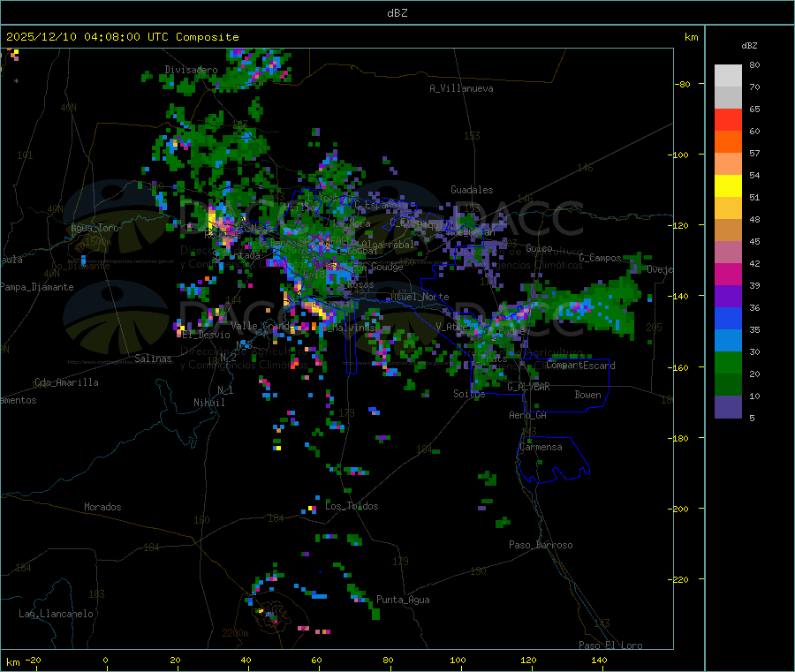Click the dBZ title at top

(x=397, y=13)
